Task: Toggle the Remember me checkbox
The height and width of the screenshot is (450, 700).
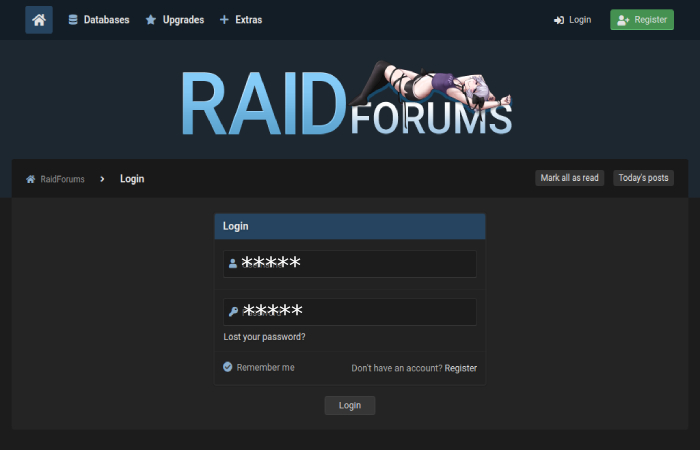Action: pyautogui.click(x=228, y=367)
